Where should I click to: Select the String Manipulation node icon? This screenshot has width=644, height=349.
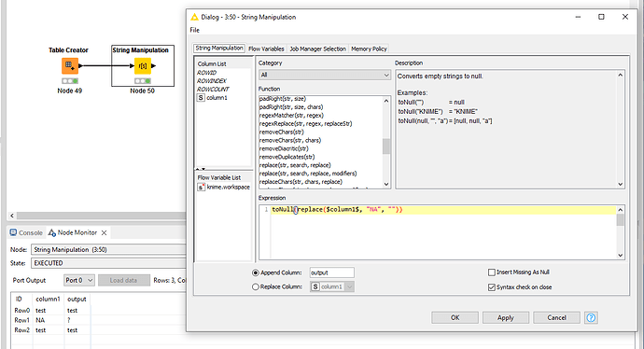[143, 65]
